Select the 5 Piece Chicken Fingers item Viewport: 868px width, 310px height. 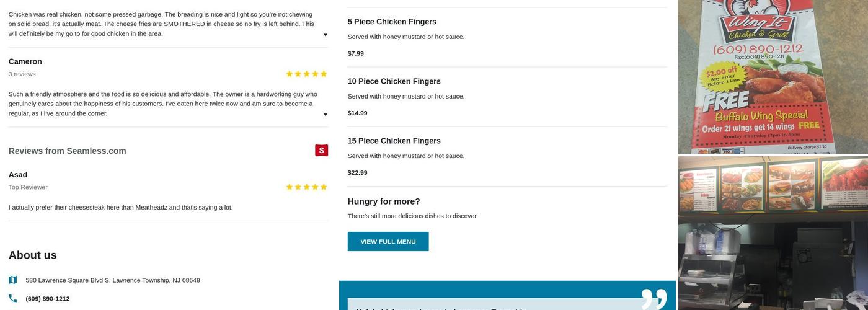pos(392,22)
